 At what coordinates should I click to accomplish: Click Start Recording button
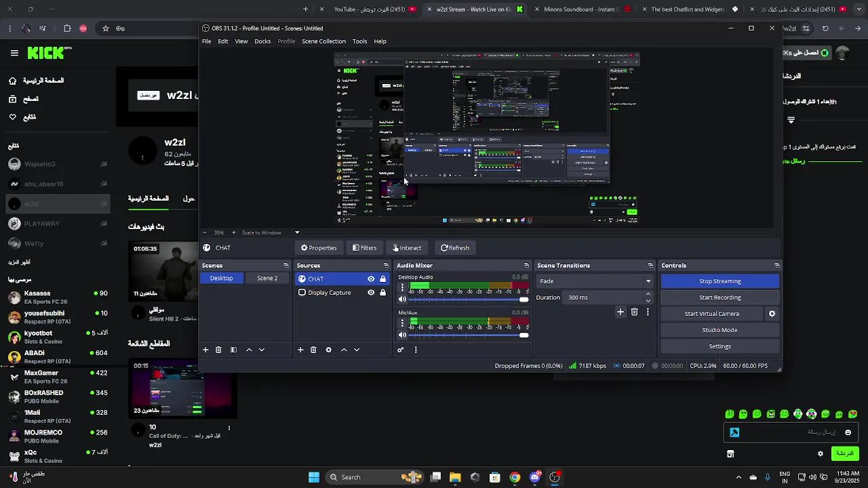[x=720, y=298]
